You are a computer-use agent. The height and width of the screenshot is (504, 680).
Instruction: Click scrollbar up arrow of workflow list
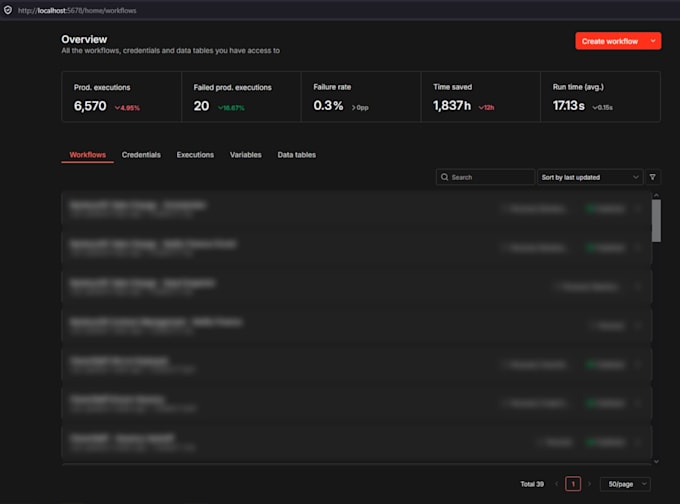pyautogui.click(x=656, y=195)
